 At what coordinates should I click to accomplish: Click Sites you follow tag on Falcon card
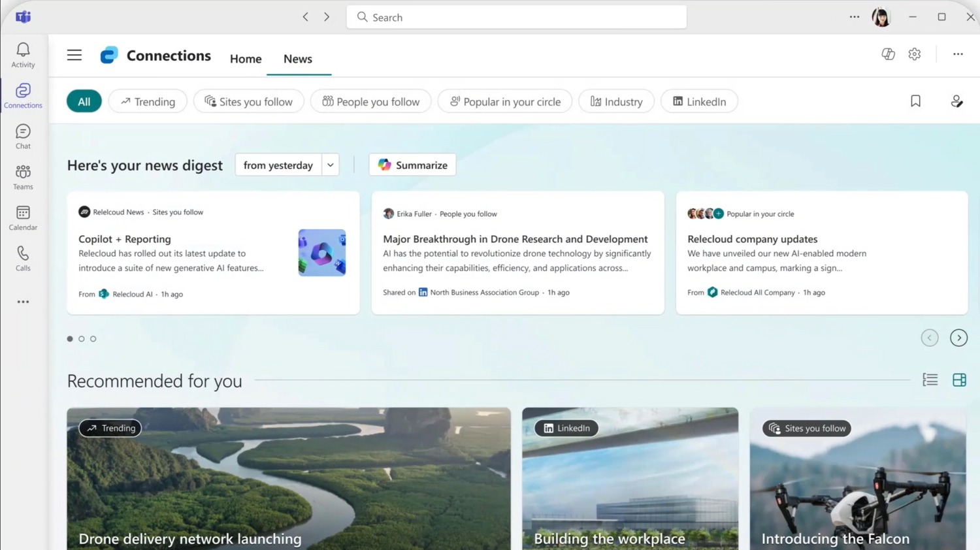coord(807,429)
